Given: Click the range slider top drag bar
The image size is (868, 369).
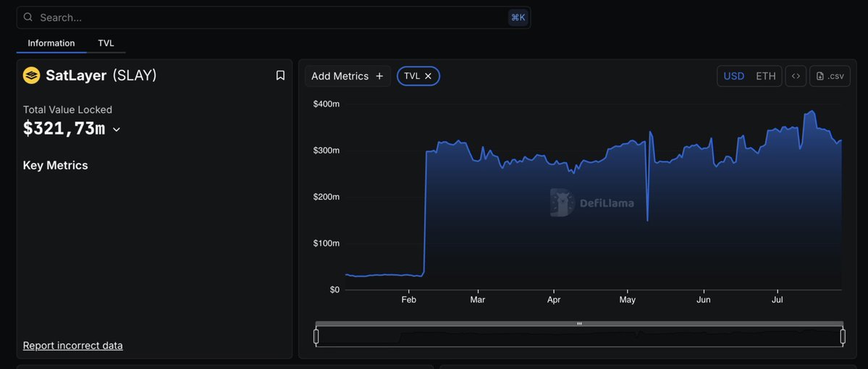Looking at the screenshot, I should click(x=580, y=323).
